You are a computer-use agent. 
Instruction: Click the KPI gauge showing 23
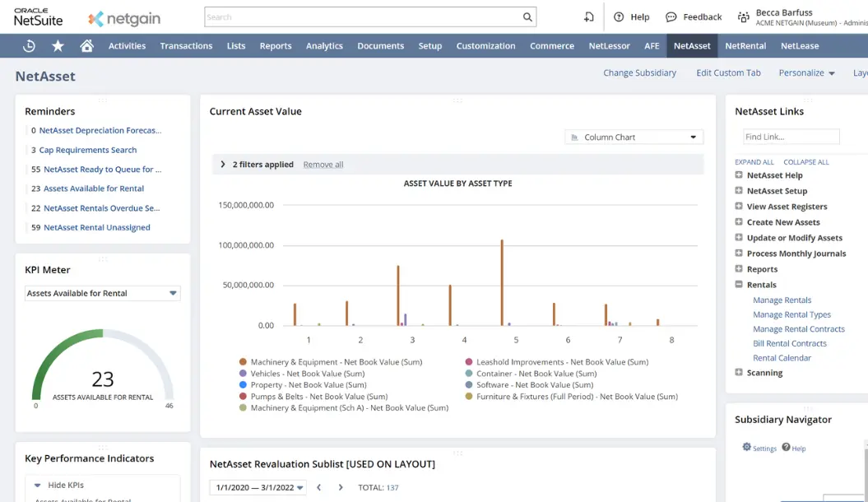[102, 365]
